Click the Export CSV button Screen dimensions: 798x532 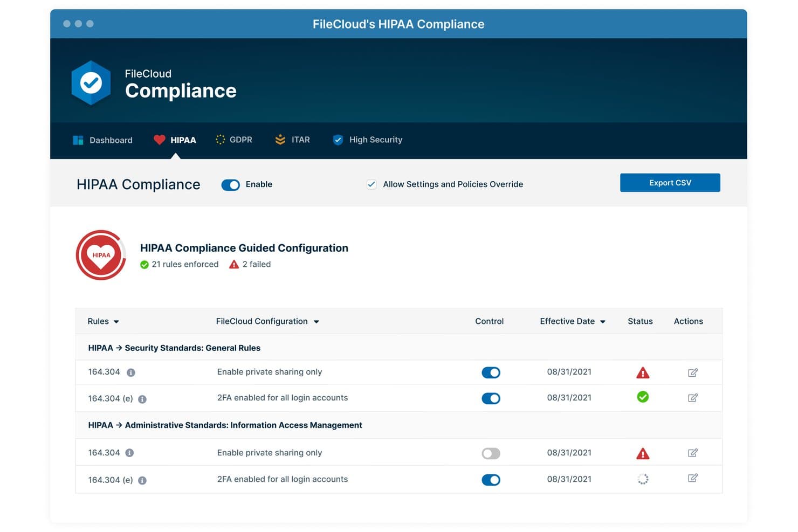coord(670,183)
